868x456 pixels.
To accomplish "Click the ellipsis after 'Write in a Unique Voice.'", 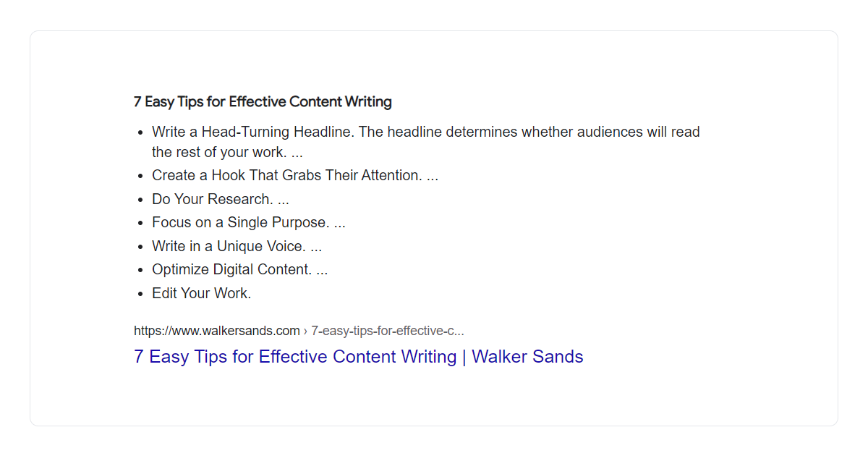I will (316, 246).
